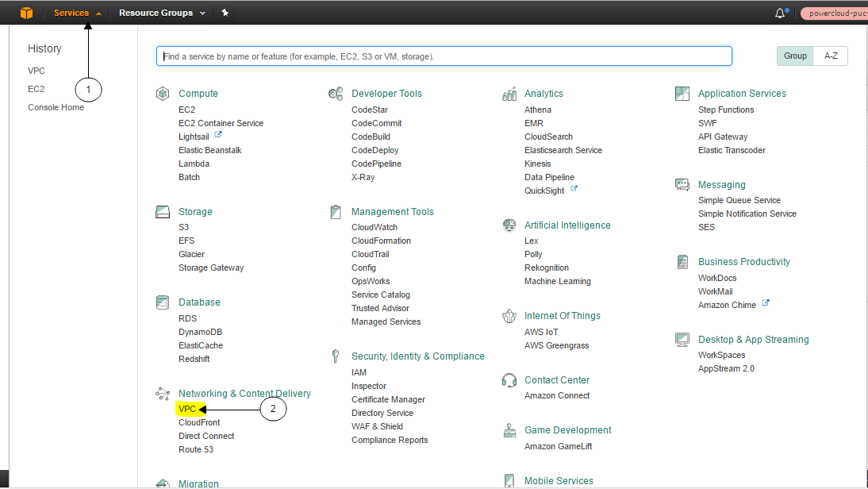
Task: Click the Developer Tools category icon
Action: pos(336,94)
